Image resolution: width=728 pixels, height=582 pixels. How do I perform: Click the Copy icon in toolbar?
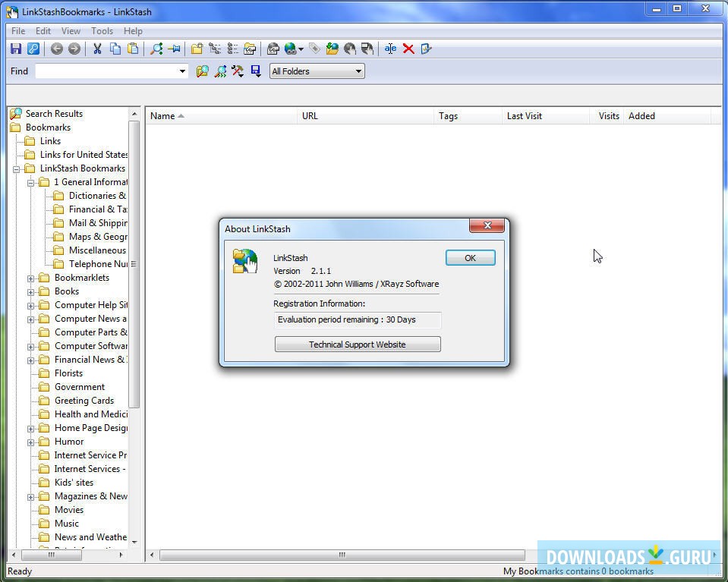coord(115,49)
